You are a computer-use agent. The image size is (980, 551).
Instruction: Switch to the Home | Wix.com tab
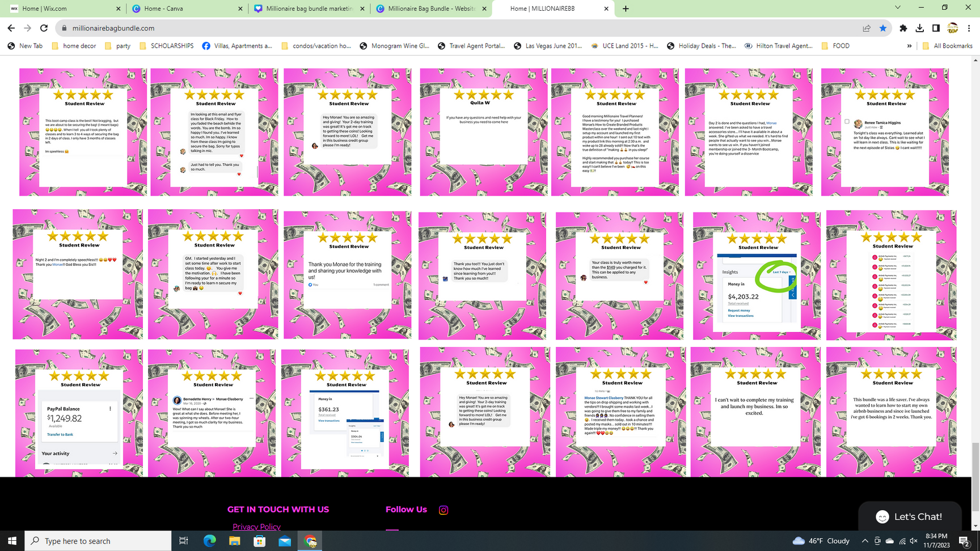click(x=62, y=9)
